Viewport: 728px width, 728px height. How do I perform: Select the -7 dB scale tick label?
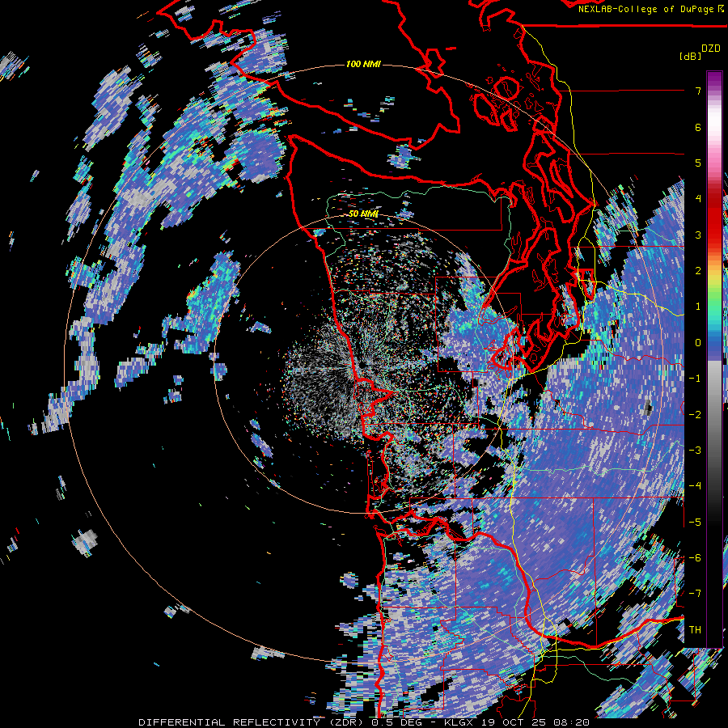[695, 594]
